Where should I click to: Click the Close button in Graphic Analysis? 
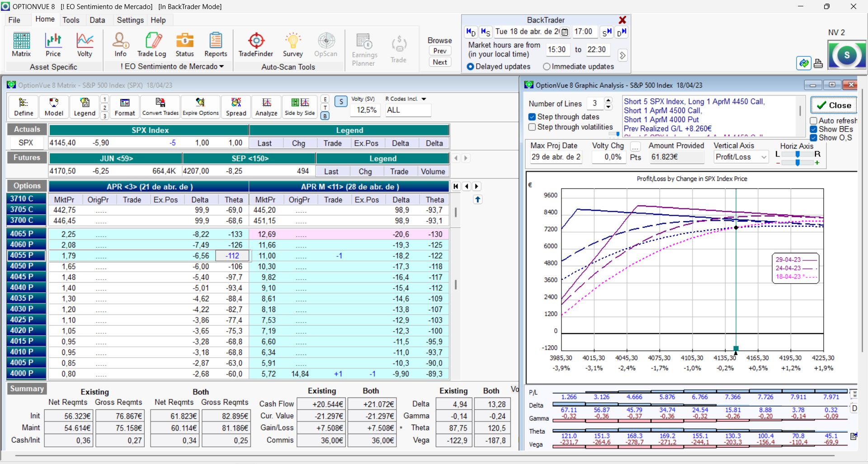point(834,105)
